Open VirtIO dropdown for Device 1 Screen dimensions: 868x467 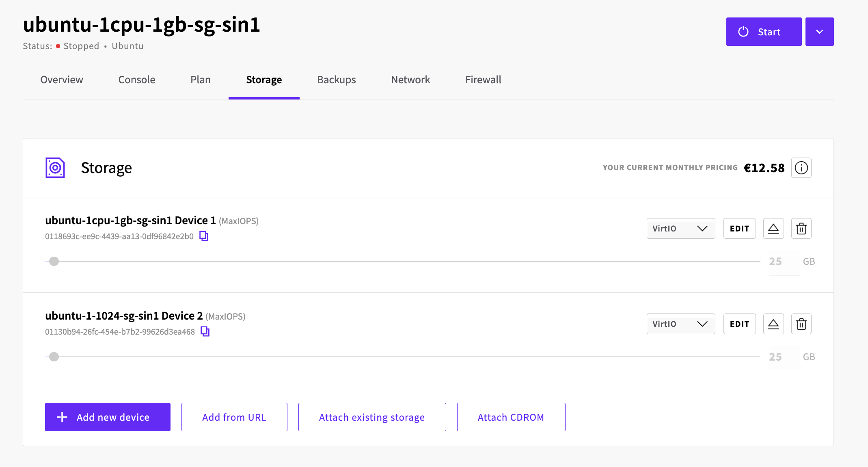click(x=681, y=229)
